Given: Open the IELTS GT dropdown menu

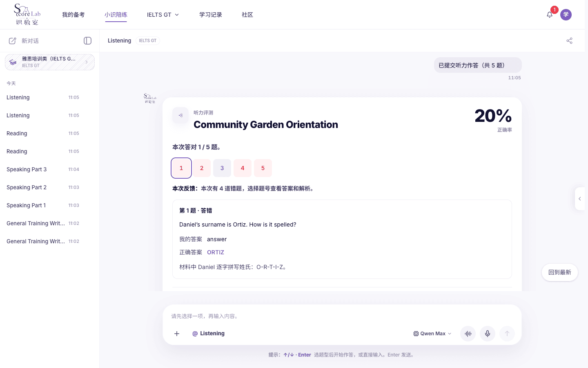Looking at the screenshot, I should click(163, 15).
